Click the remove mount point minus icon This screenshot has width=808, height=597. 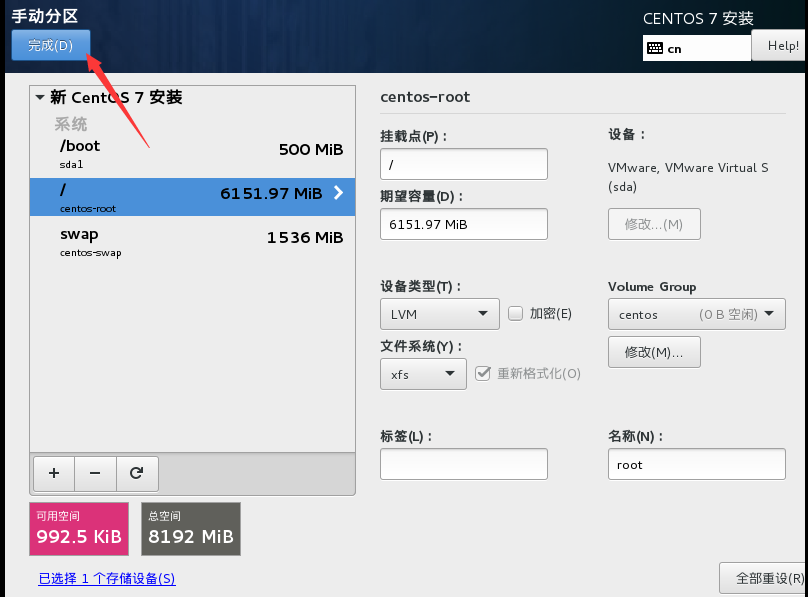tap(95, 473)
